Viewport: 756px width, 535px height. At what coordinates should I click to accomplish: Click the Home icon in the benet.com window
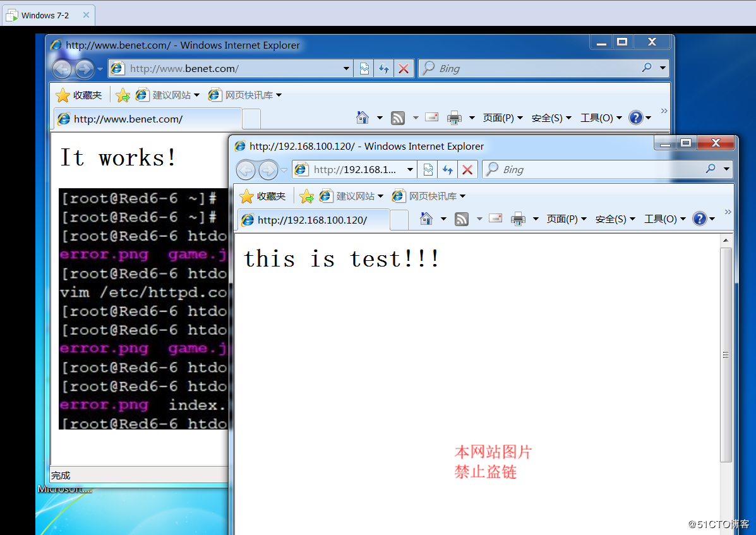pos(362,117)
